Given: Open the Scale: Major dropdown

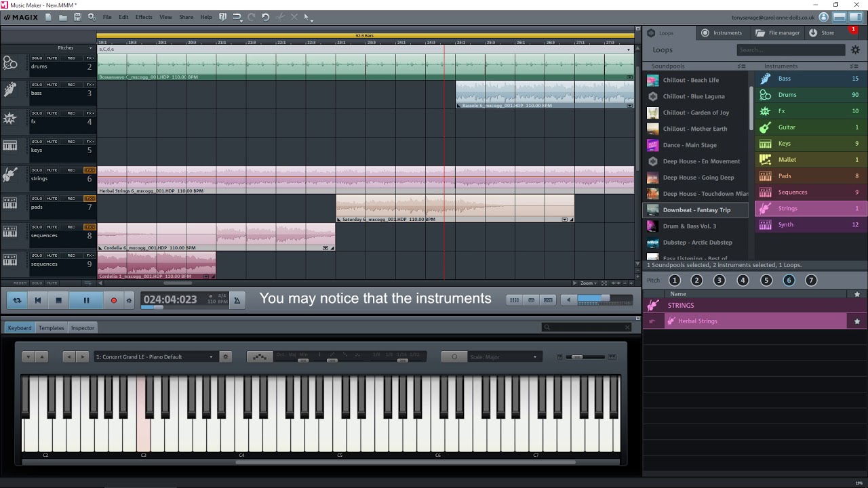Looking at the screenshot, I should point(504,357).
